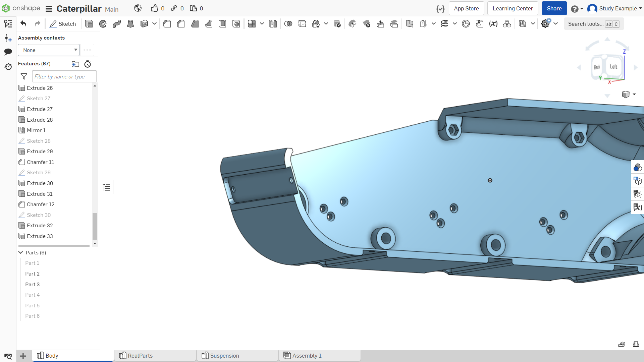Click the Search tools field
This screenshot has height=362, width=644.
tap(594, 24)
